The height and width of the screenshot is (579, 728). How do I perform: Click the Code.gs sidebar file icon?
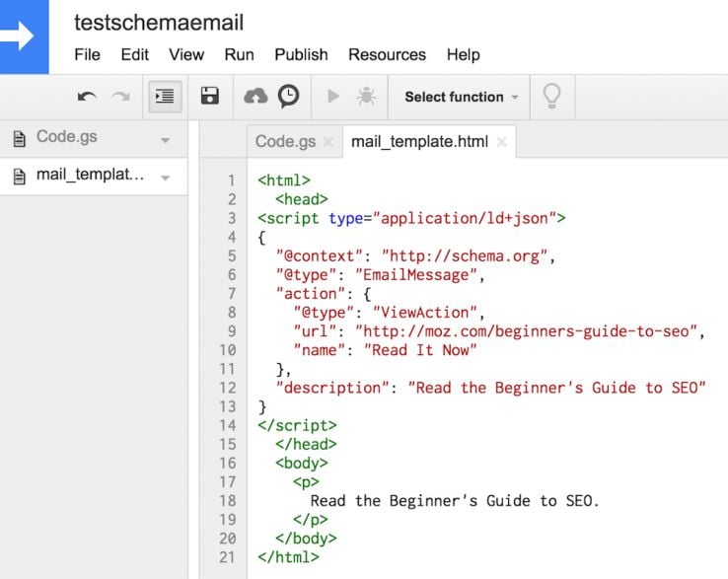(19, 138)
